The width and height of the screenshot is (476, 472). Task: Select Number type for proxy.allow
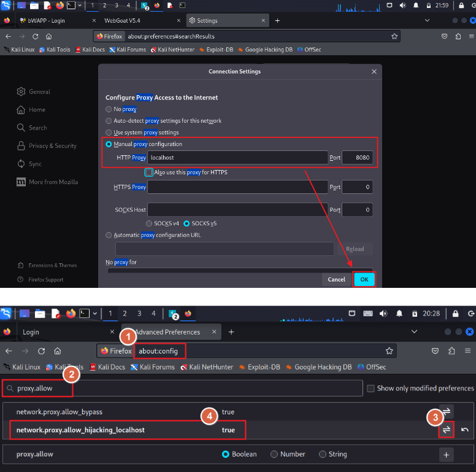(x=274, y=454)
